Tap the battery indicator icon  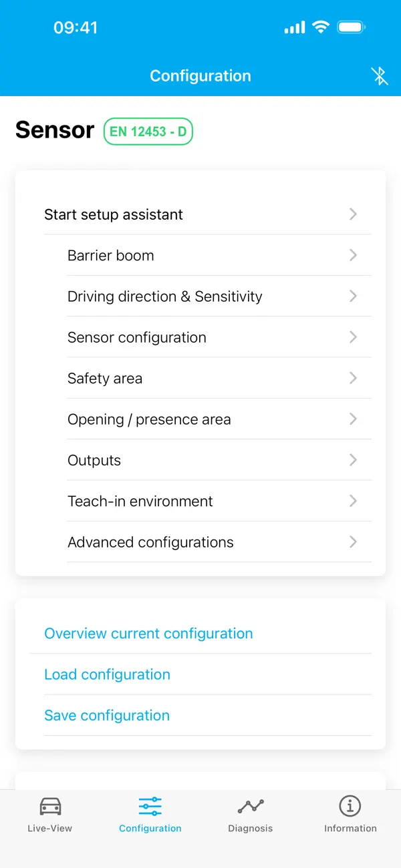[350, 27]
